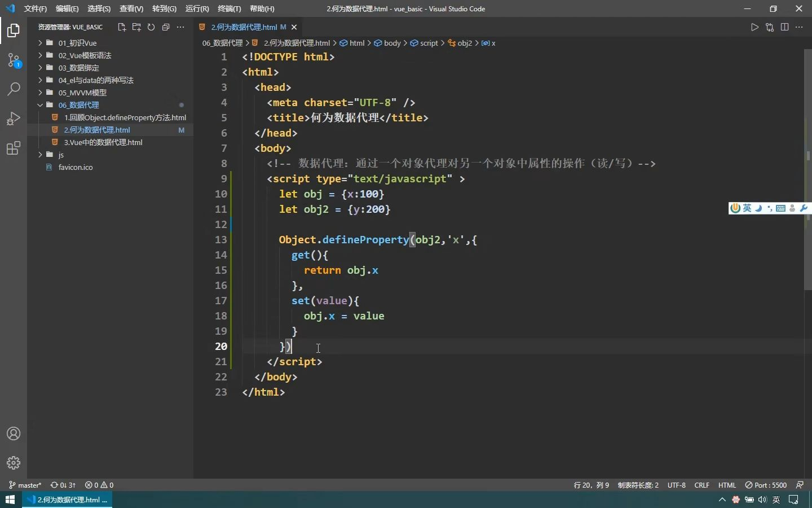Show hidden system tray icons
This screenshot has width=812, height=508.
click(x=722, y=500)
